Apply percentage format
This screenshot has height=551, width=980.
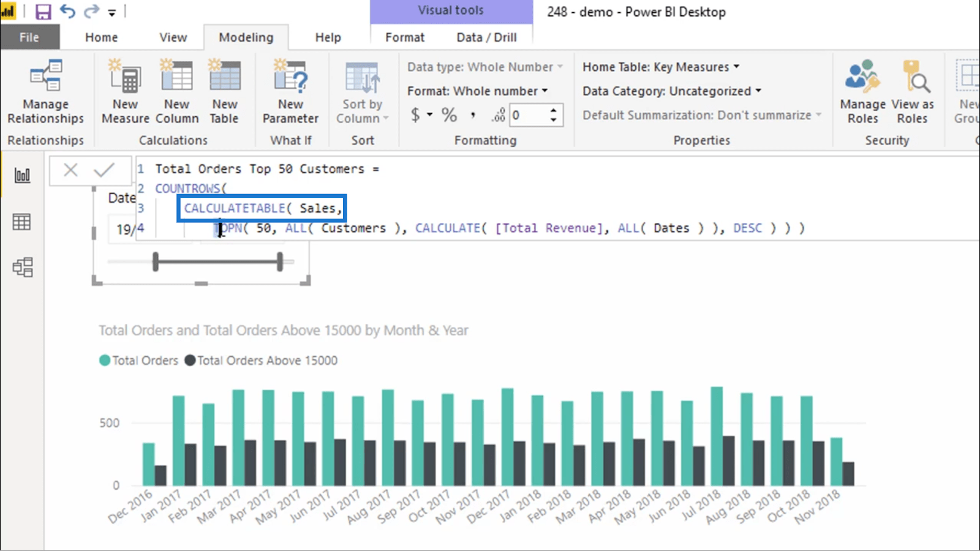(x=450, y=115)
